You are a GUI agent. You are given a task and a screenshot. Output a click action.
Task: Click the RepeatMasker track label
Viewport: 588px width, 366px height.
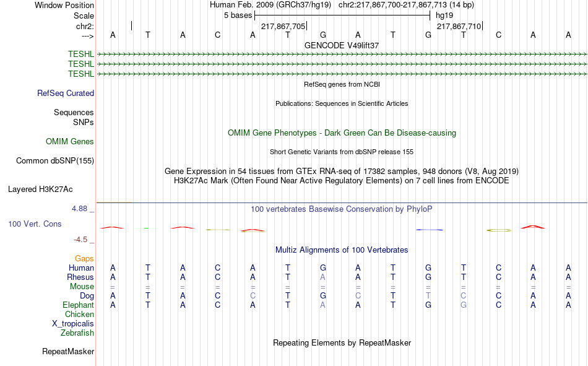pos(68,351)
